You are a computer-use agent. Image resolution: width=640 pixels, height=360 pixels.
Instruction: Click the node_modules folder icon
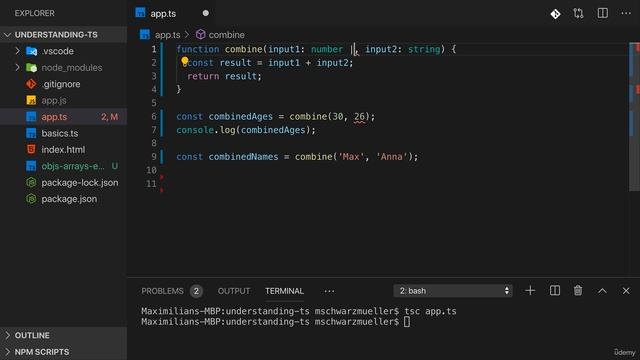pos(31,68)
